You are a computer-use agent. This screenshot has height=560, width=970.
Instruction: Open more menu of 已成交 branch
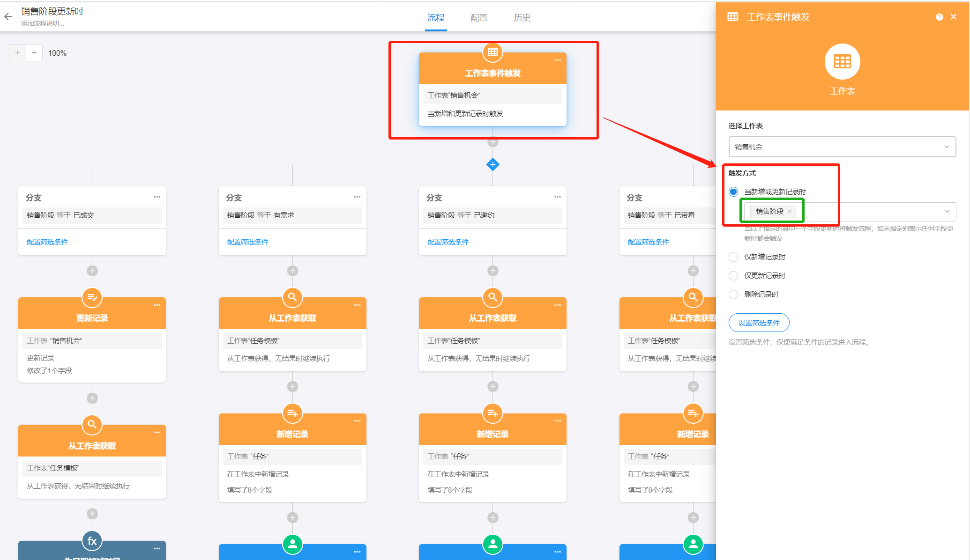(157, 197)
